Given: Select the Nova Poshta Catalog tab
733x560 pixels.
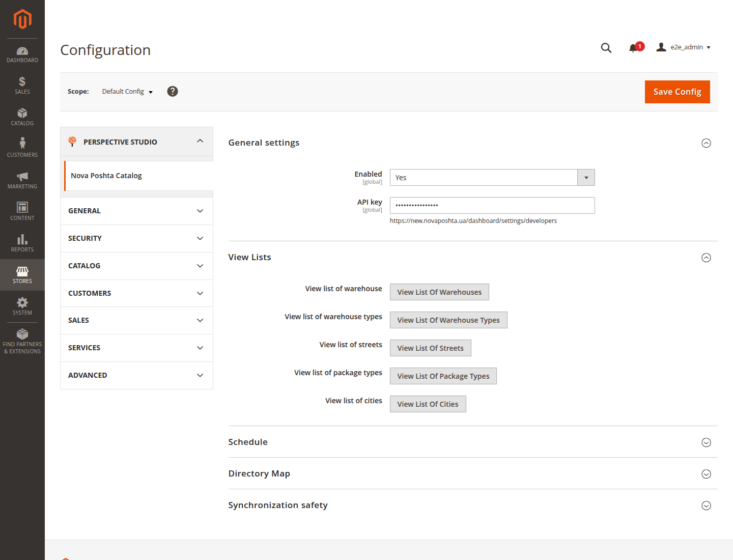Looking at the screenshot, I should coord(138,176).
